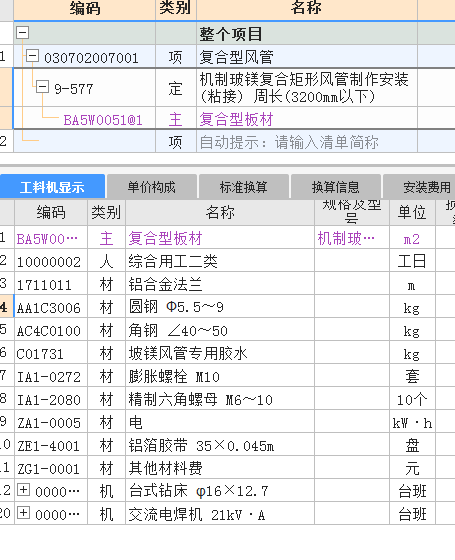Select the 机制玻镁复合矩形风管制作安装 name cell

(x=307, y=88)
